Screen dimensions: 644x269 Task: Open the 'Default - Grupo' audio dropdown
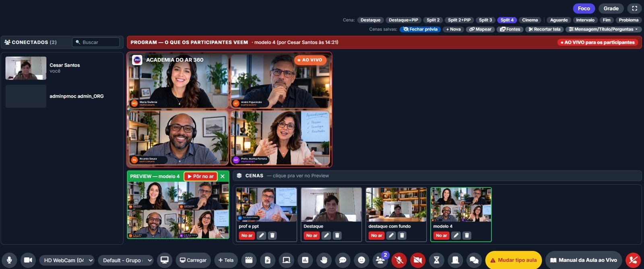pos(126,260)
